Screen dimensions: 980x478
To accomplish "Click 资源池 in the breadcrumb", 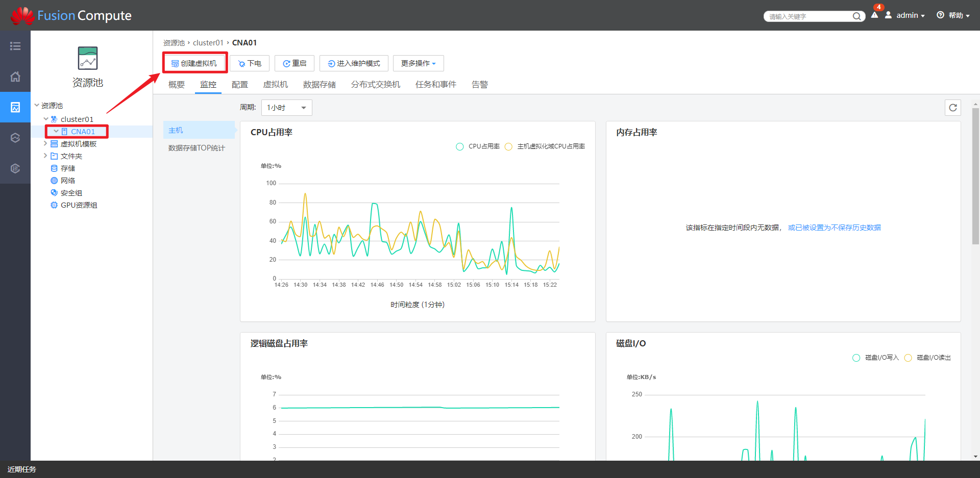I will [x=174, y=43].
